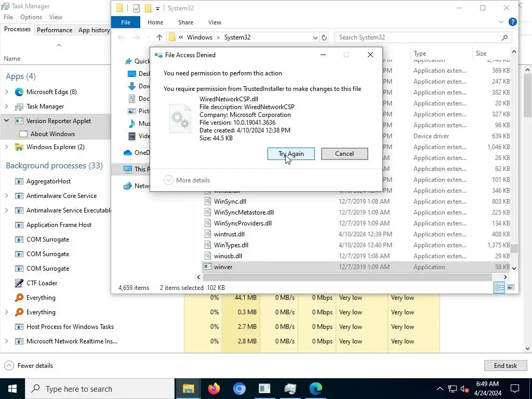Expand Antimalware Core Service row
The width and height of the screenshot is (532, 399).
pyautogui.click(x=6, y=196)
